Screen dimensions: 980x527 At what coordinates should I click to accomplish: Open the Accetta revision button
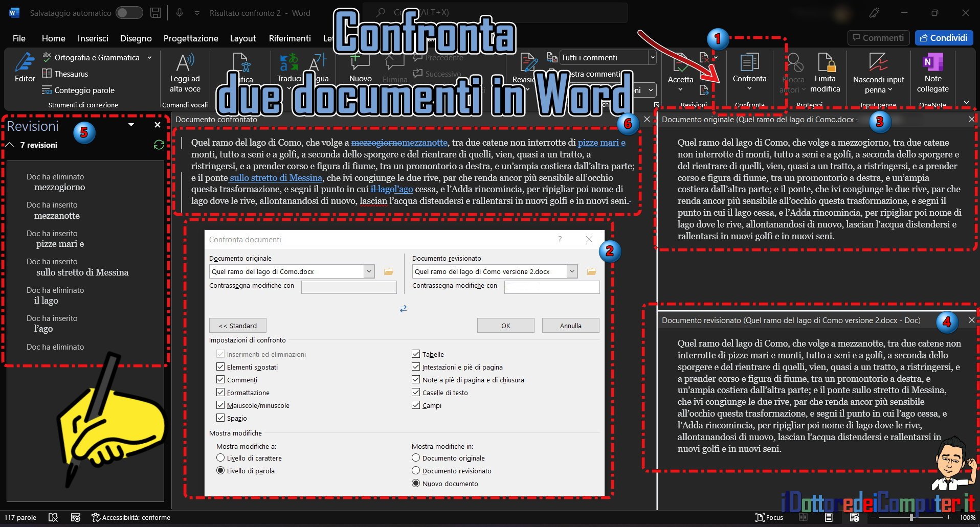tap(680, 72)
